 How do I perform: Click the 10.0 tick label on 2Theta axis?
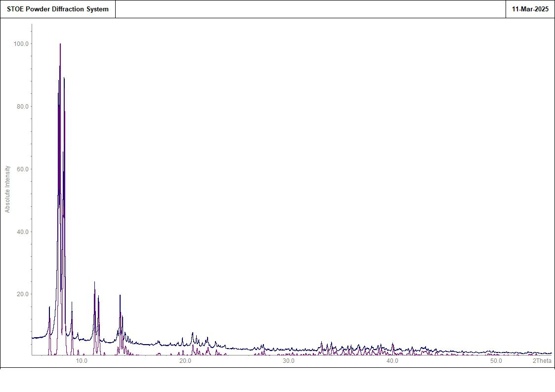coord(82,361)
